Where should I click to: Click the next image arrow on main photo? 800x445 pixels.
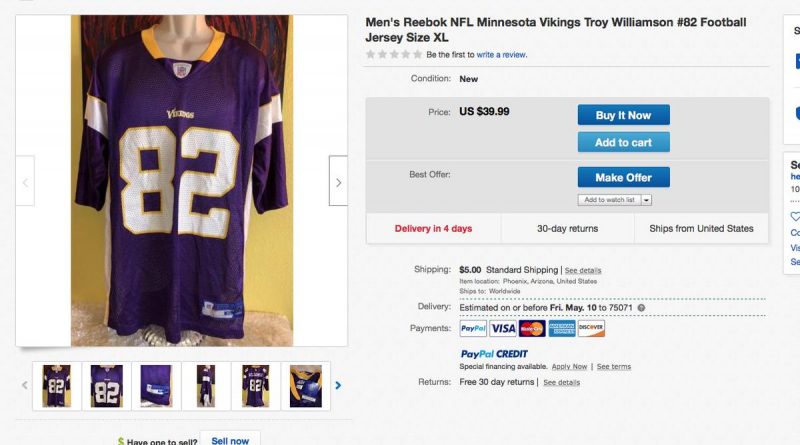tap(338, 181)
